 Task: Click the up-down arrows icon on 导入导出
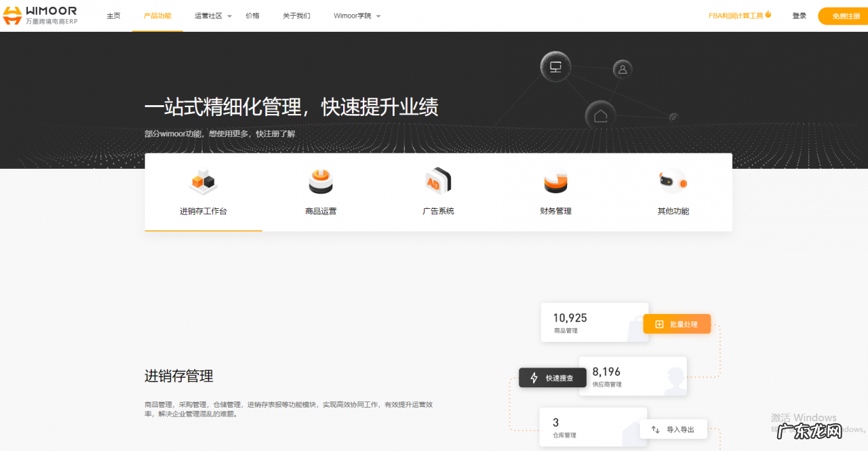click(x=654, y=429)
